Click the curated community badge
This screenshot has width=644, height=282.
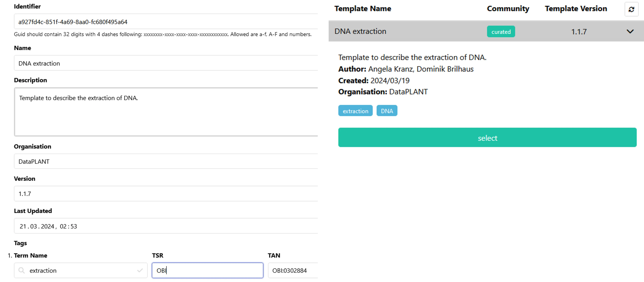(501, 32)
